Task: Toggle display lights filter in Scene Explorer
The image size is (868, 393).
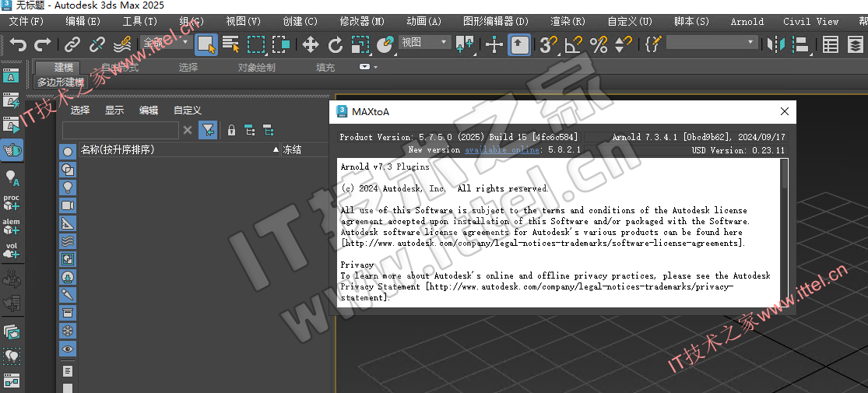Action: coord(68,187)
